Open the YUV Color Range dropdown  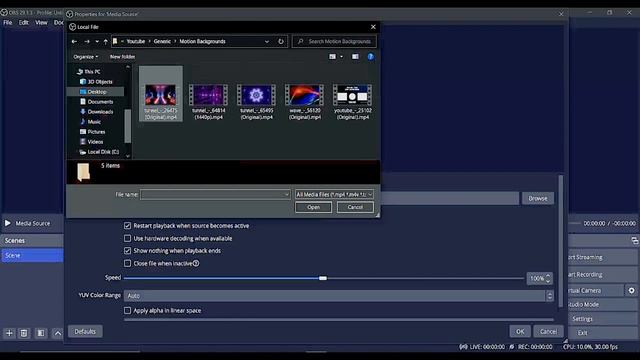[338, 296]
